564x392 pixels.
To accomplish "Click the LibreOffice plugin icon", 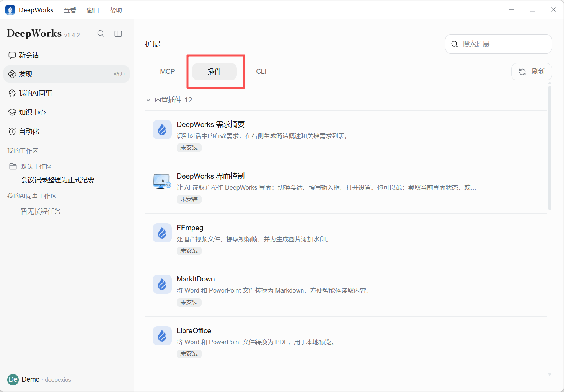I will 162,336.
